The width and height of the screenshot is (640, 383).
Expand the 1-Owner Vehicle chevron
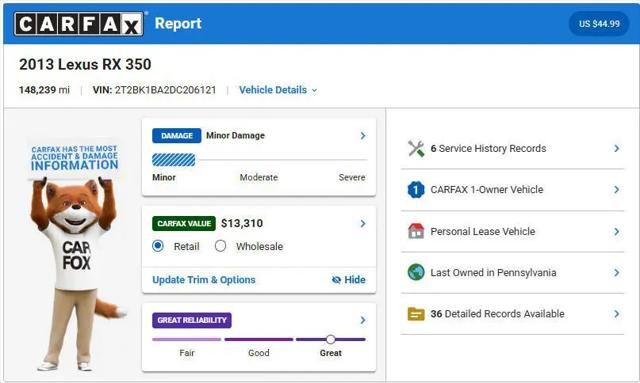tap(617, 190)
